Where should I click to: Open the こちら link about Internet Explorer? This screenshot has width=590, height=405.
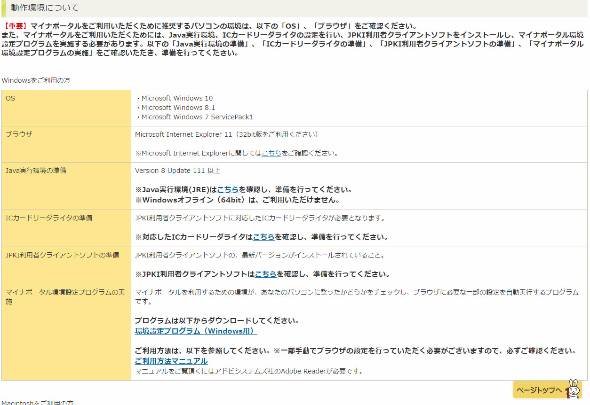271,153
